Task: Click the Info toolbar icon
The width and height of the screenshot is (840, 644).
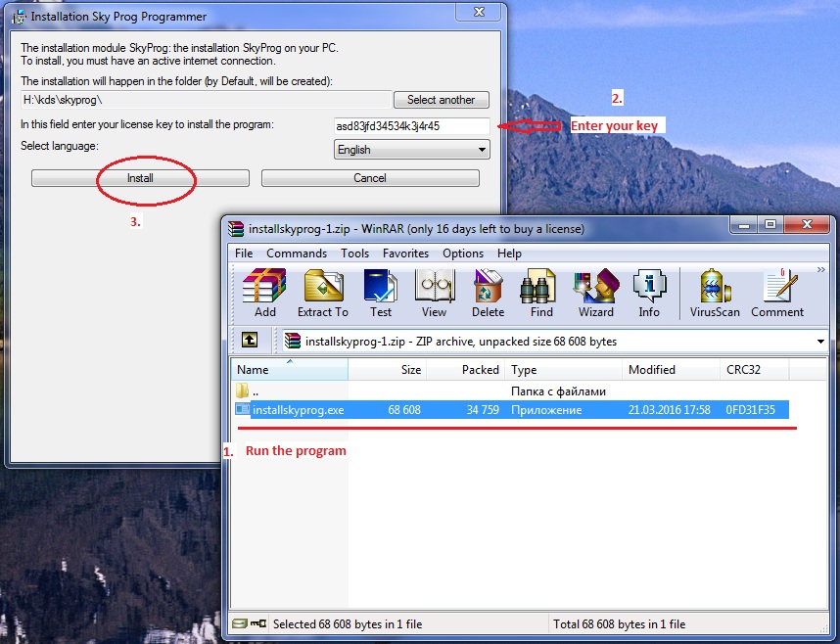Action: pyautogui.click(x=649, y=286)
